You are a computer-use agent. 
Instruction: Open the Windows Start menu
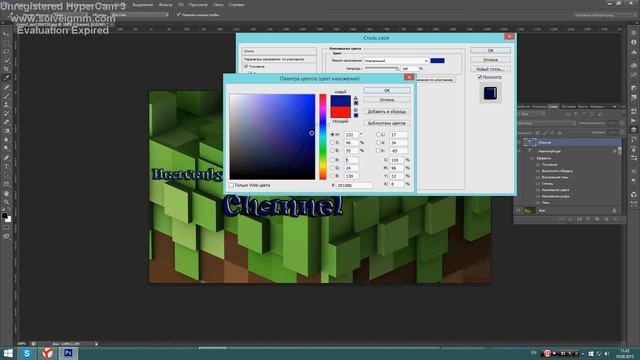[x=8, y=353]
